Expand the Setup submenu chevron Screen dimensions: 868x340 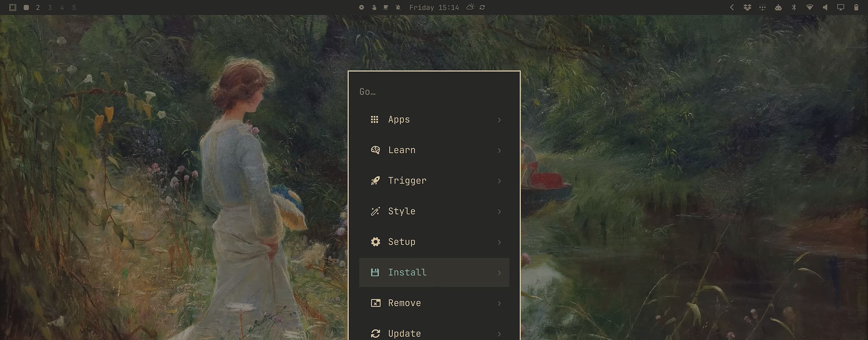click(499, 242)
